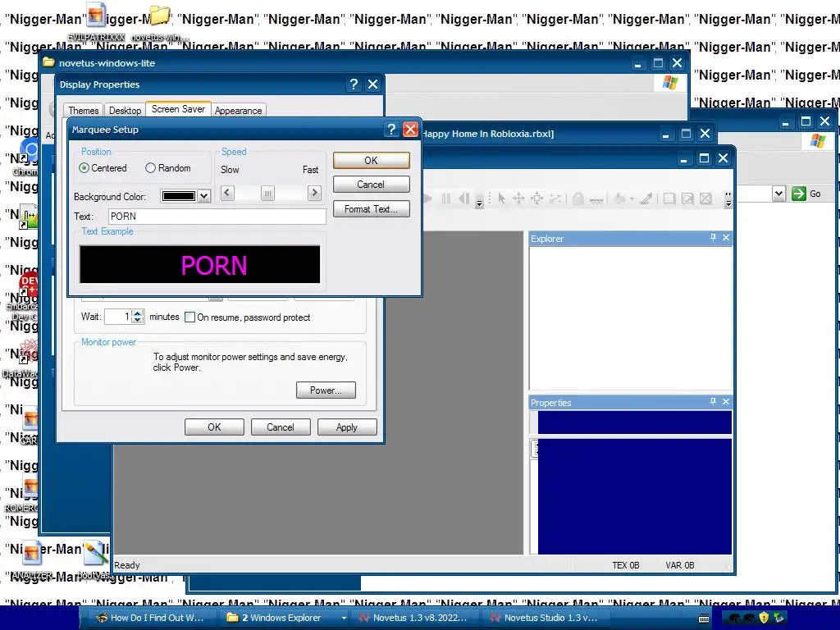Select the Screen Saver tab
840x630 pixels.
(178, 109)
